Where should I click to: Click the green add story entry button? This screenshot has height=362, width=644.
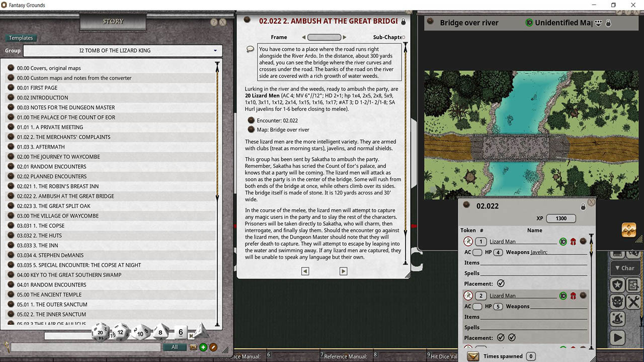tap(203, 347)
